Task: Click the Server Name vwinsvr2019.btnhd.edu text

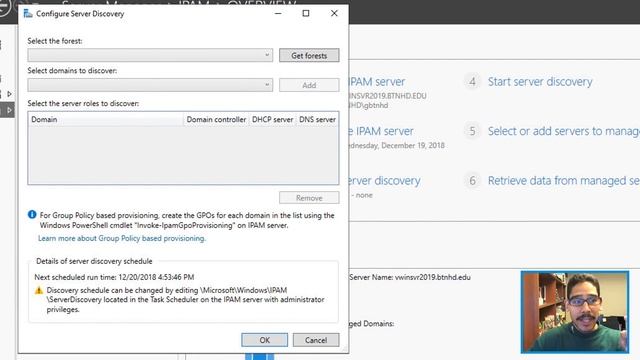Action: pyautogui.click(x=410, y=277)
